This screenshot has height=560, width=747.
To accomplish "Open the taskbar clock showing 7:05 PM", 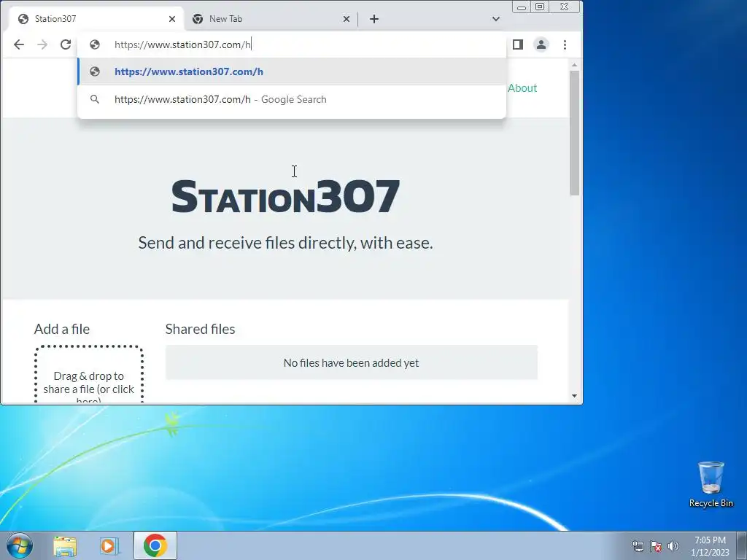I will [710, 546].
